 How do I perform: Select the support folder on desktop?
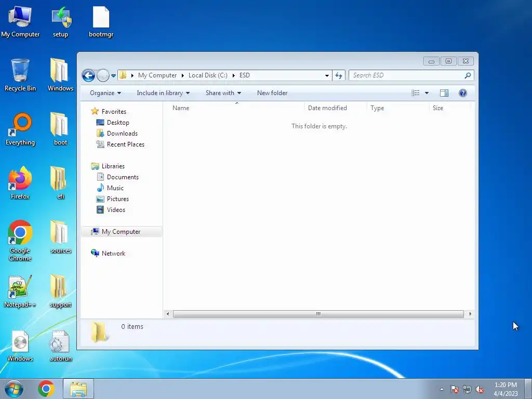pos(60,292)
